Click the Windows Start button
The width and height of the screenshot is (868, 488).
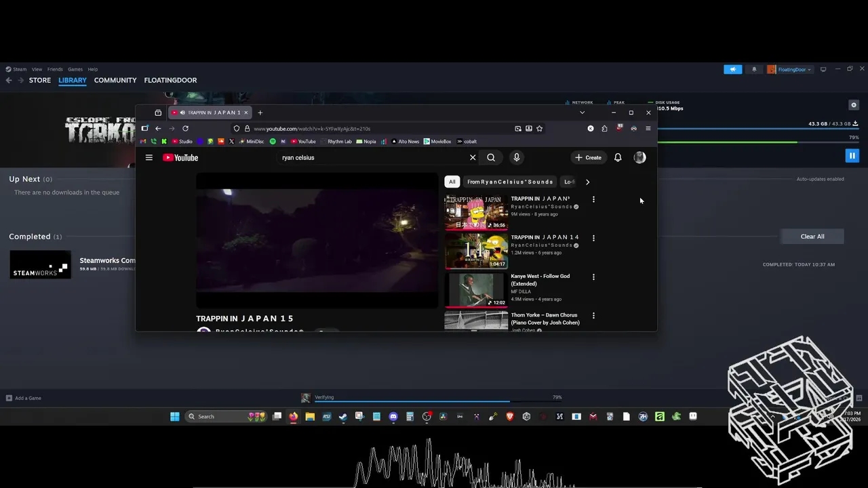[175, 416]
